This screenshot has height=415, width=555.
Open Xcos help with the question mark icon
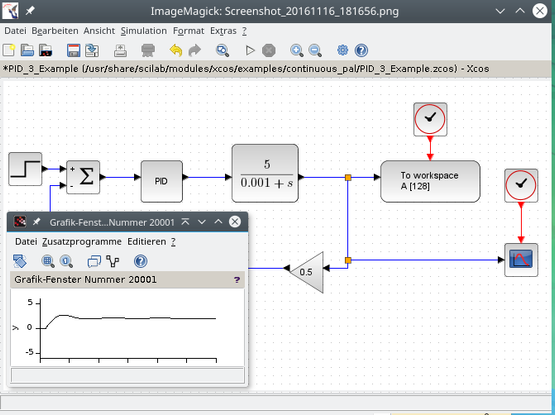point(361,50)
